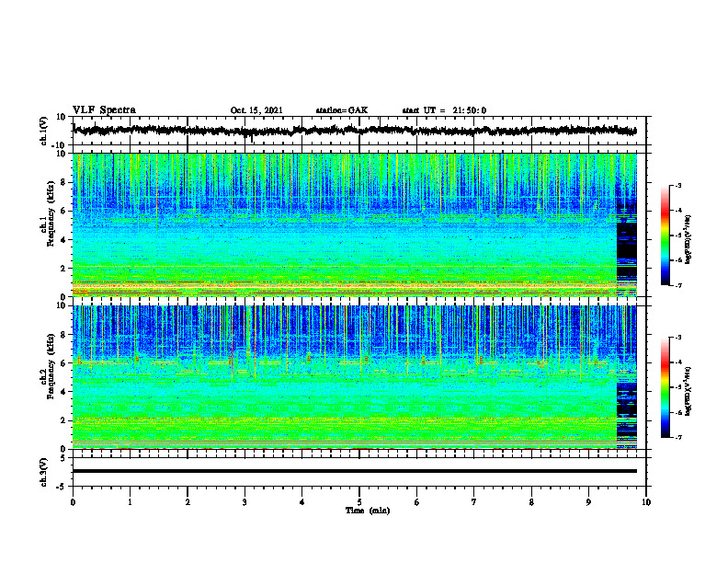Click inside the ch.2 frequency spectrogram
This screenshot has height=563, width=728.
pos(355,377)
